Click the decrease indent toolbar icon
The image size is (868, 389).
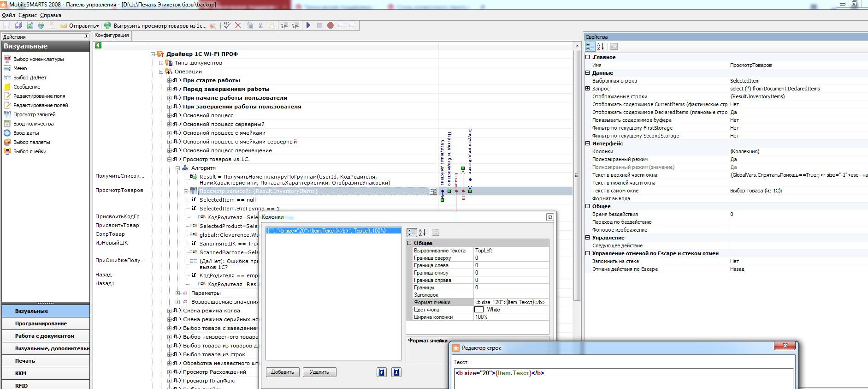(295, 25)
